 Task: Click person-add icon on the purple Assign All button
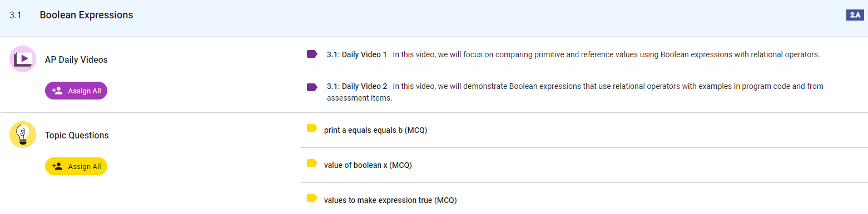pos(57,91)
